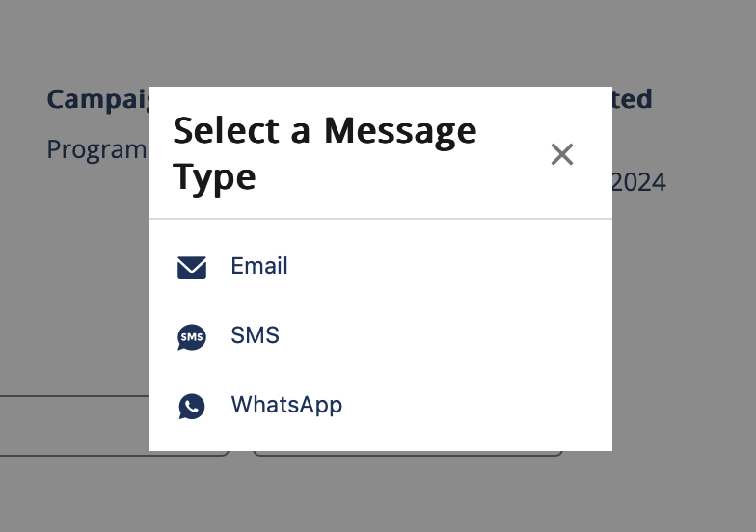
Task: Click the dimmed Program text behind the dialog
Action: 98,149
